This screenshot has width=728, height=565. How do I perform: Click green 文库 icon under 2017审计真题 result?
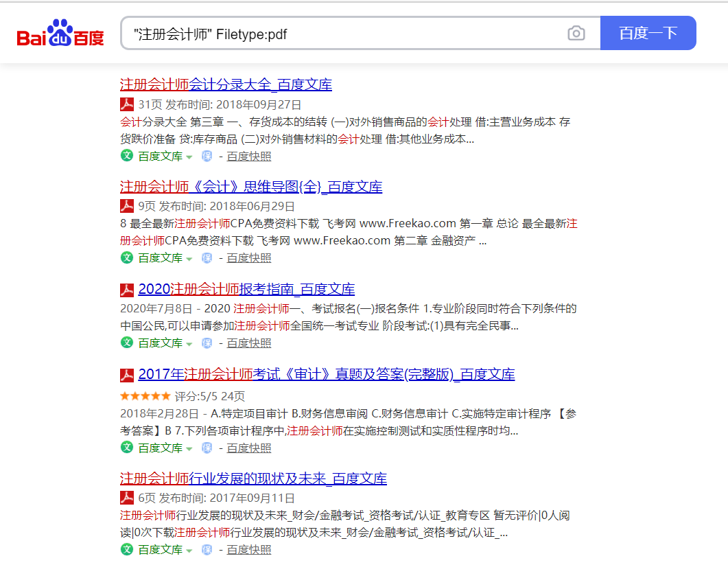pos(127,448)
